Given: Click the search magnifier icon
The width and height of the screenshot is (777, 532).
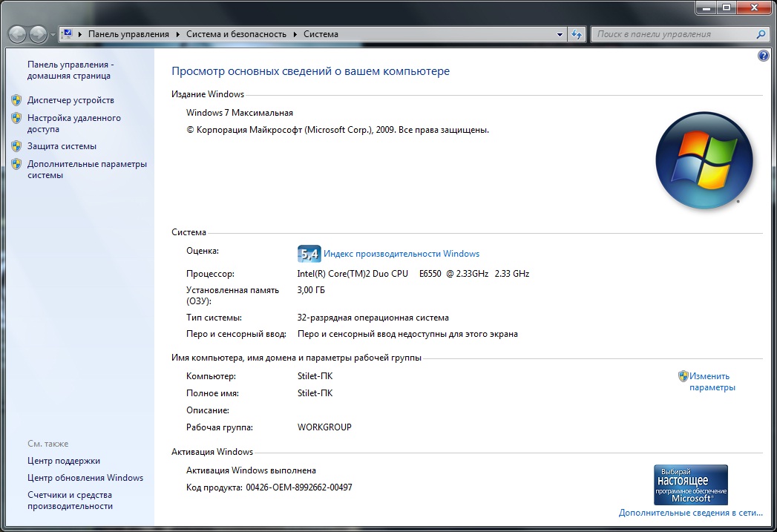Looking at the screenshot, I should (x=761, y=34).
